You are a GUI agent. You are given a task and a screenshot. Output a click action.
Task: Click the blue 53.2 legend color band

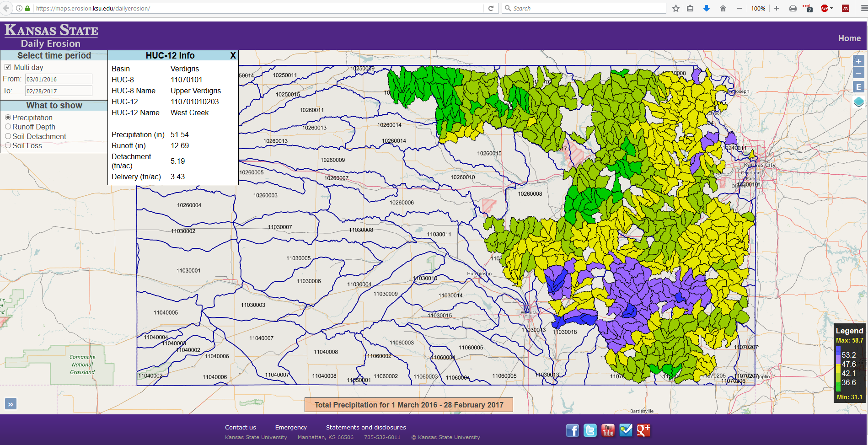838,351
